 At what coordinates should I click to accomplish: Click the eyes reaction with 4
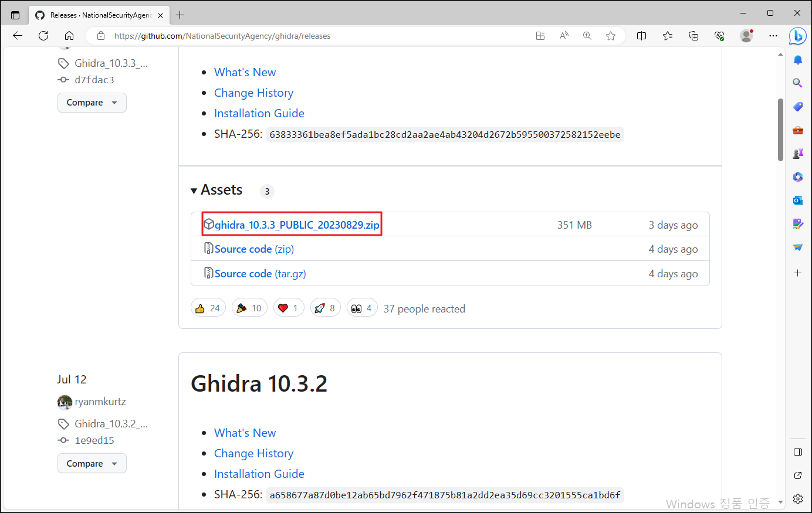362,308
